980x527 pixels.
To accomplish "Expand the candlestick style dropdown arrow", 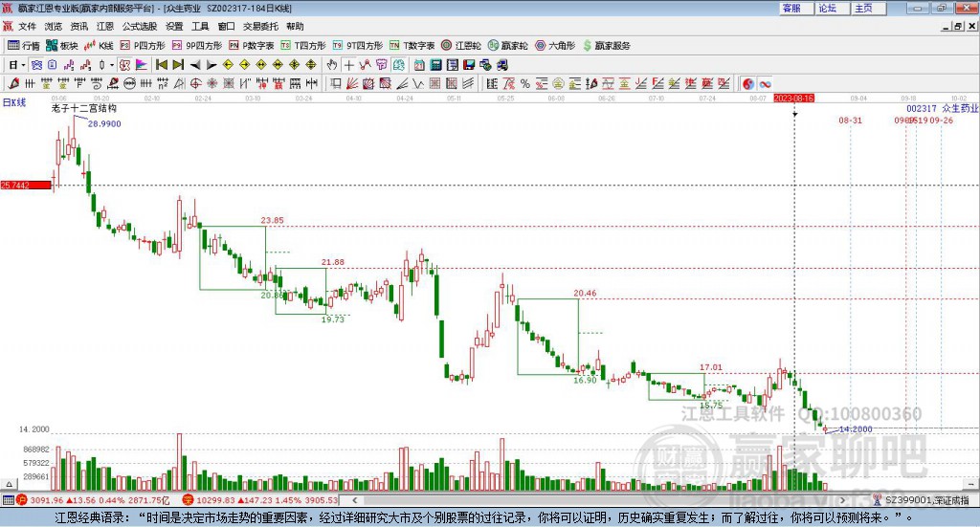I will coord(112,65).
